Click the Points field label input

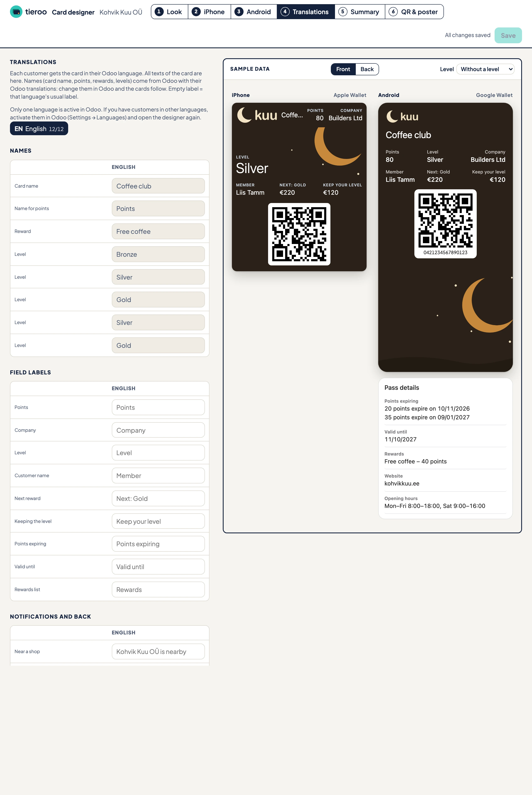point(158,407)
